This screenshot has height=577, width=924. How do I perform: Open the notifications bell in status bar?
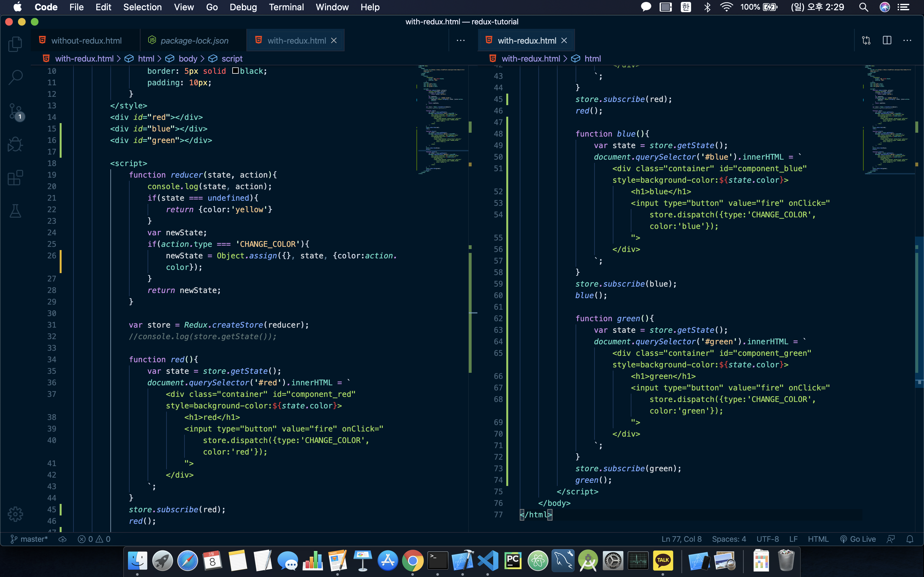pyautogui.click(x=910, y=539)
